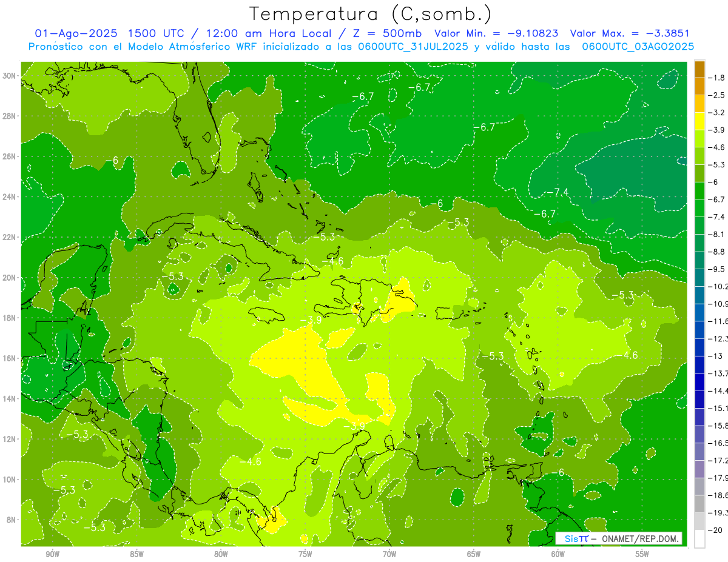Viewport: 728px width, 562px height.
Task: Click the '30N' latitude axis label
Action: (10, 75)
